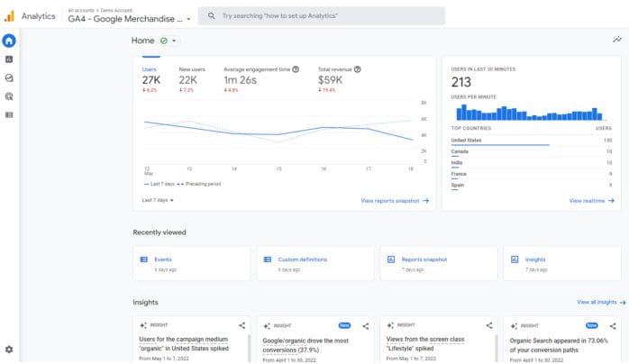629x364 pixels.
Task: Share the Lifestyle screen class insight
Action: coord(489,325)
